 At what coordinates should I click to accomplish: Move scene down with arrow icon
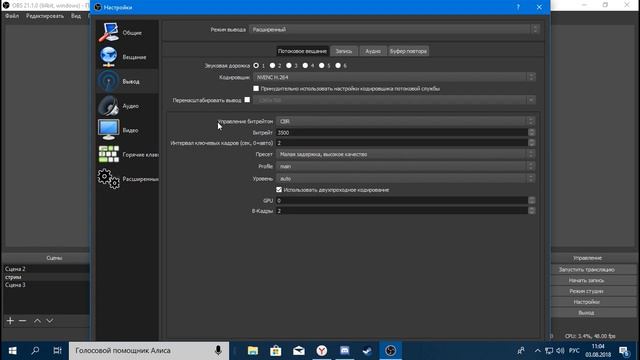50,321
